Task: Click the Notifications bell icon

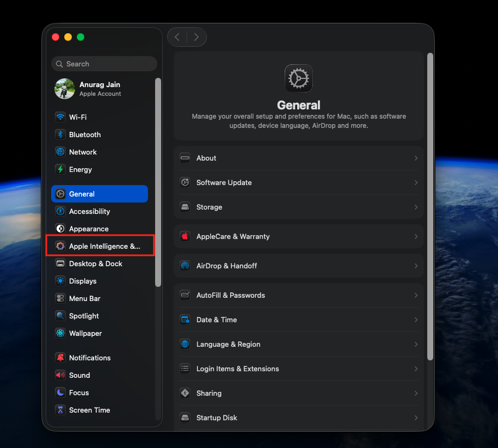Action: click(x=60, y=358)
